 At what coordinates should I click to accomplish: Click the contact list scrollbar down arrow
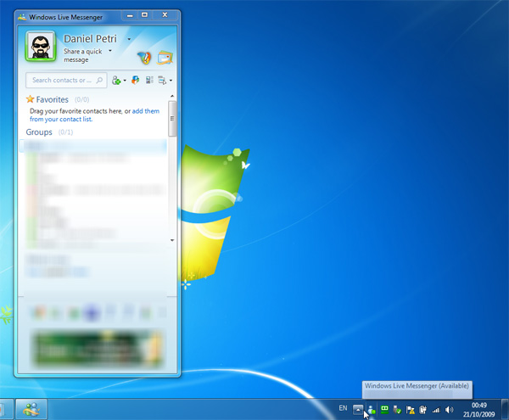pyautogui.click(x=172, y=240)
